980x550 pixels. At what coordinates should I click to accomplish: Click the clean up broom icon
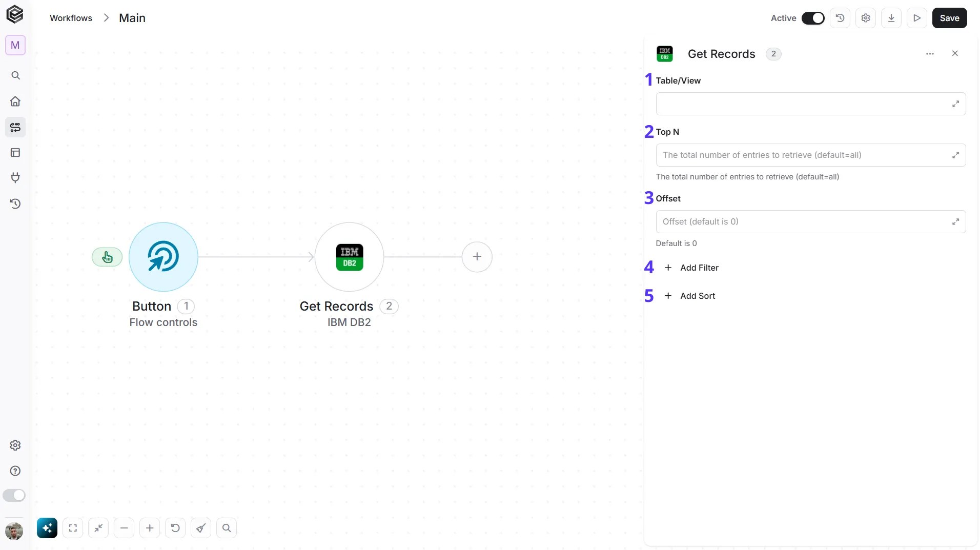[201, 528]
